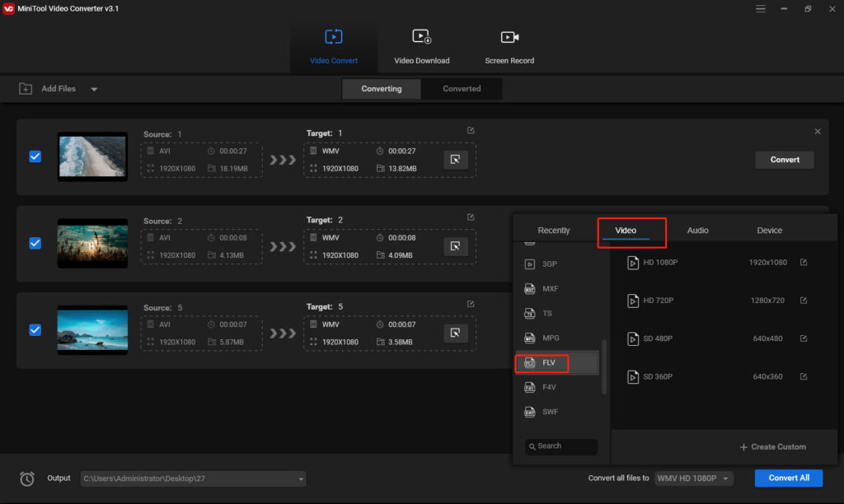Image resolution: width=844 pixels, height=504 pixels.
Task: Uncheck the checkbox for Source 5
Action: pyautogui.click(x=35, y=329)
